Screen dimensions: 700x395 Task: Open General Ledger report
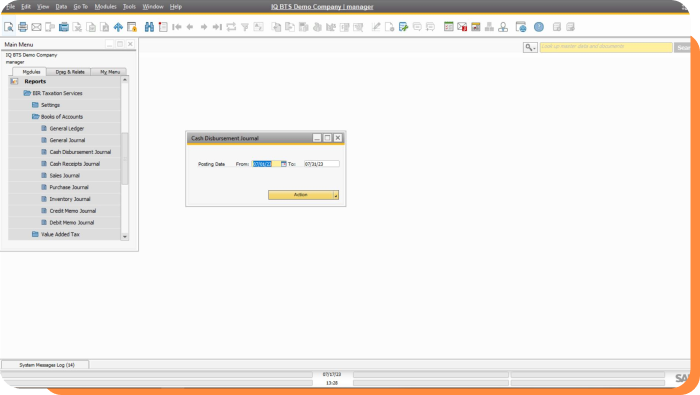pyautogui.click(x=67, y=129)
